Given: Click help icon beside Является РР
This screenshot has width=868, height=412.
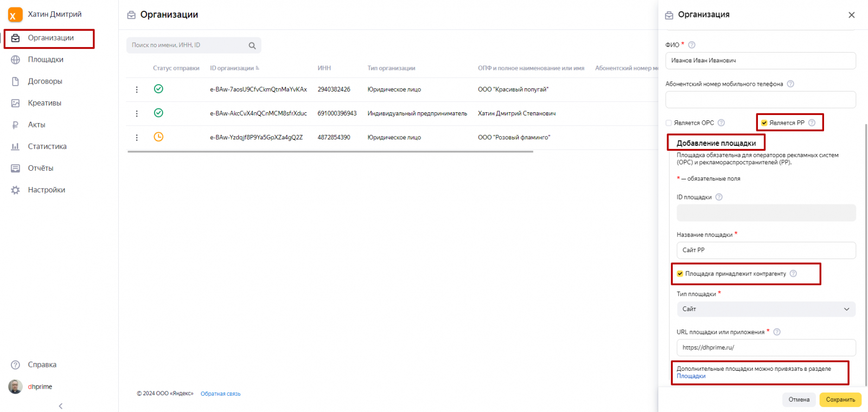Looking at the screenshot, I should click(812, 123).
